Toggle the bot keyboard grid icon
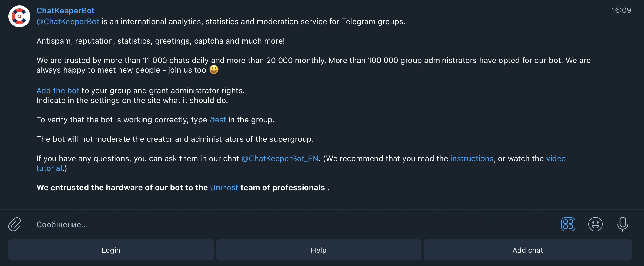The width and height of the screenshot is (644, 266). pyautogui.click(x=568, y=224)
